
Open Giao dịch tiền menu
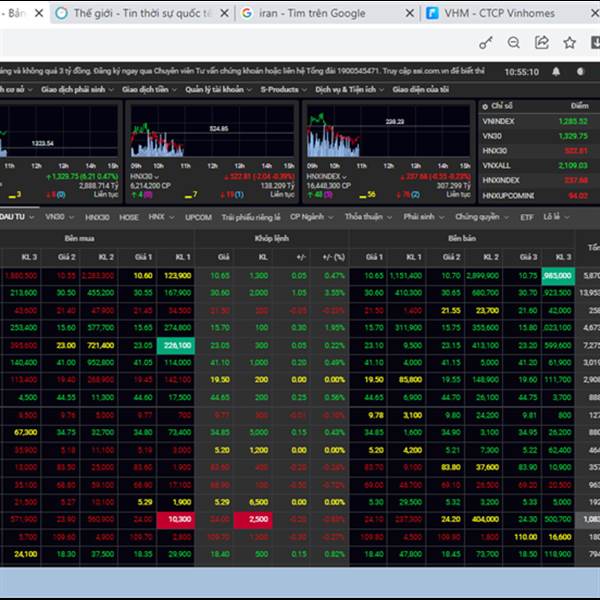[149, 90]
